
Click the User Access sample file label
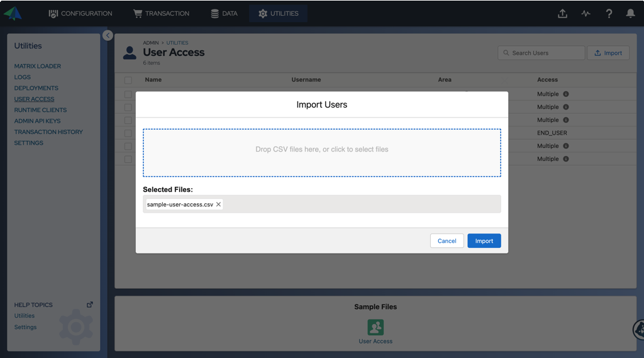[x=375, y=341]
